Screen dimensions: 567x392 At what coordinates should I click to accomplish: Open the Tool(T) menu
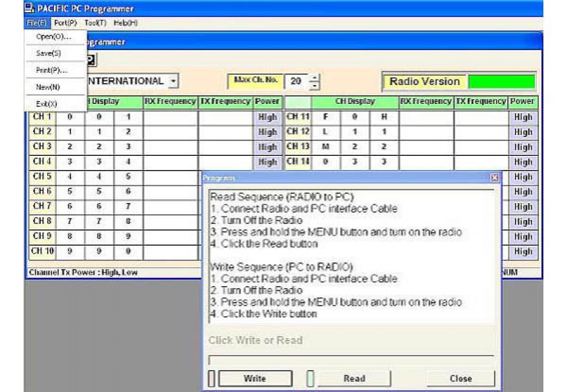[95, 23]
